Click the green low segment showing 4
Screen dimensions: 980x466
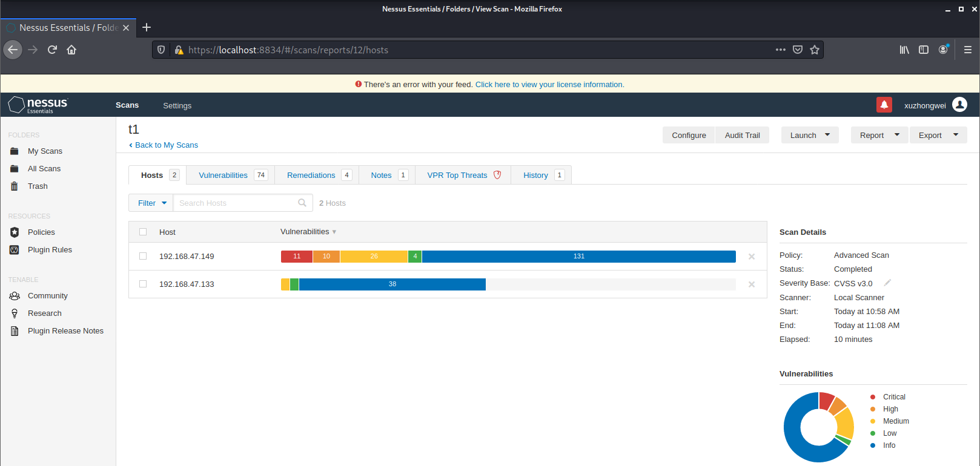[415, 257]
